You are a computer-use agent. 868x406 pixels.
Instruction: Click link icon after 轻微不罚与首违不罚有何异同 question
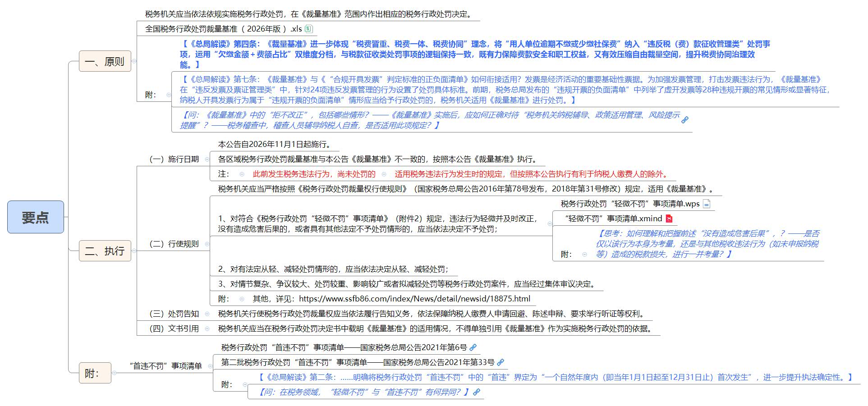tap(476, 392)
